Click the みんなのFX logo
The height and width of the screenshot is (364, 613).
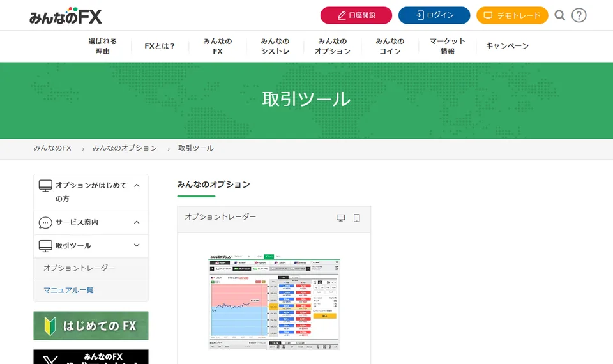point(65,15)
